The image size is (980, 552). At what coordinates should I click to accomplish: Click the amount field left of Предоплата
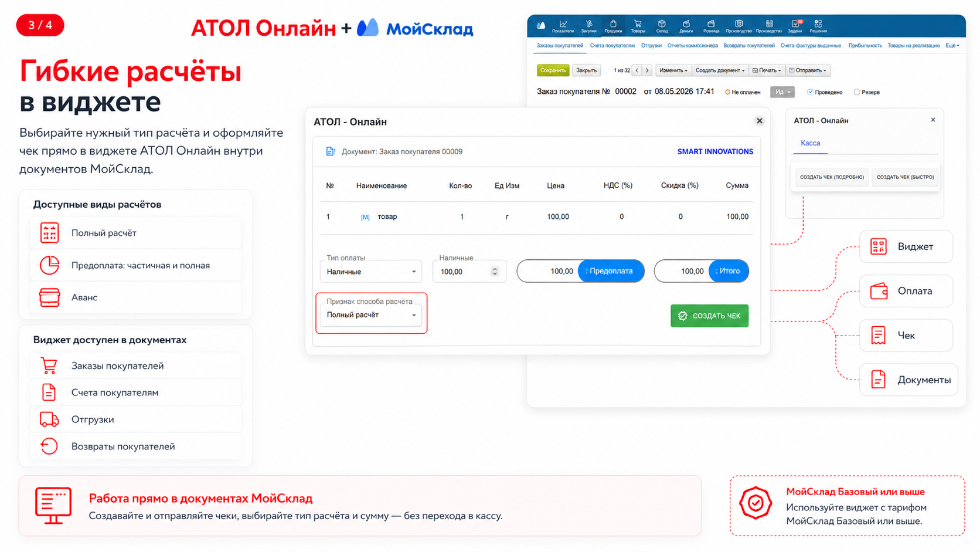pos(547,271)
